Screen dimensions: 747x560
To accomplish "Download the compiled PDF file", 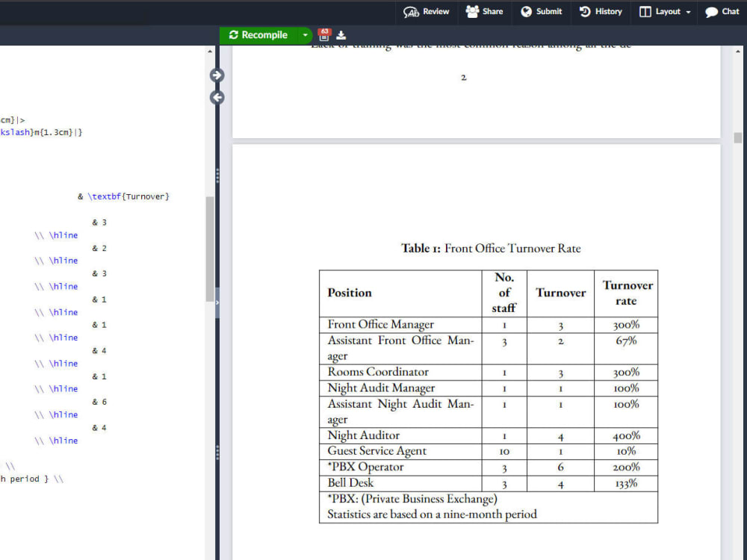I will coord(341,35).
